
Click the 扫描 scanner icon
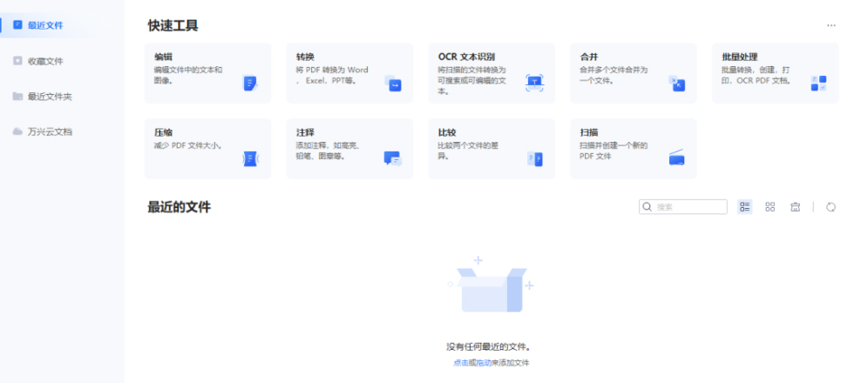(x=676, y=158)
